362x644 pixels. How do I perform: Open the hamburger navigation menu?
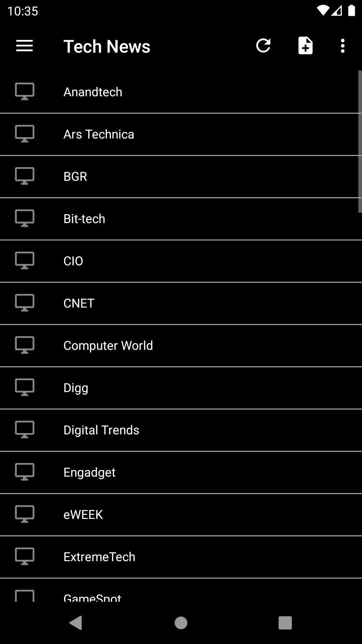24,46
